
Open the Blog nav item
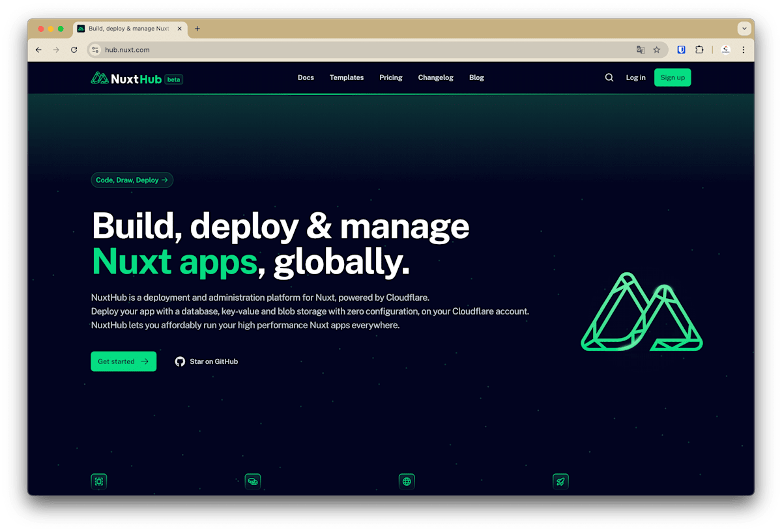point(476,77)
